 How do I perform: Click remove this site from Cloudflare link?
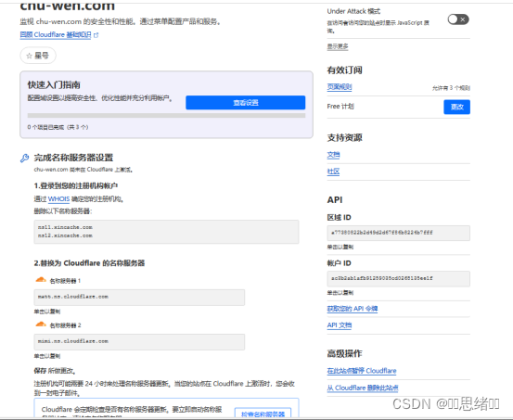pyautogui.click(x=363, y=388)
